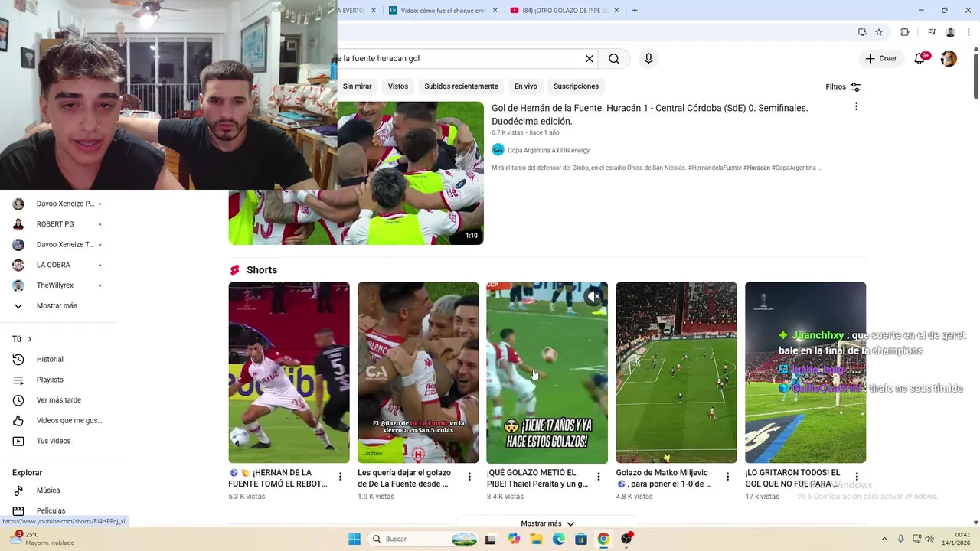
Task: Close the Video: cómo fue el choque tab
Action: (495, 10)
